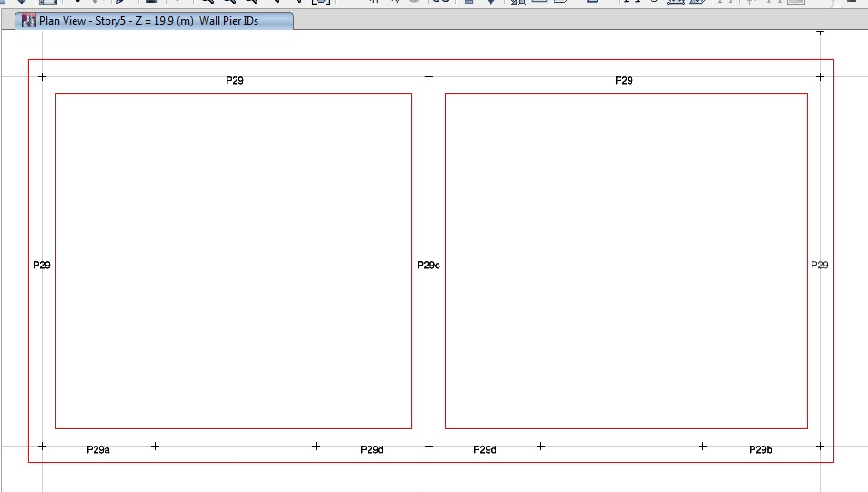
Task: Select the P29 label above the right opening
Action: click(624, 81)
